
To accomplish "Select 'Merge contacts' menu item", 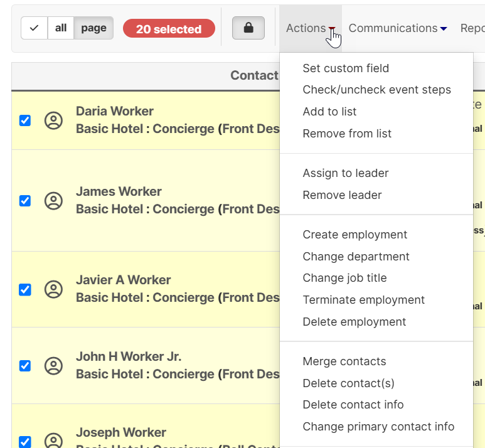I will (344, 361).
